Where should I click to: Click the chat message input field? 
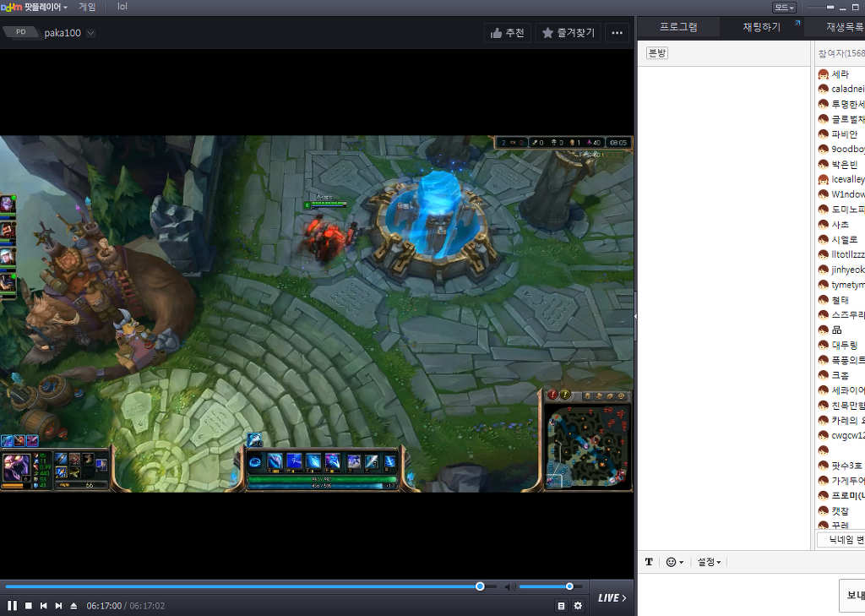point(738,594)
